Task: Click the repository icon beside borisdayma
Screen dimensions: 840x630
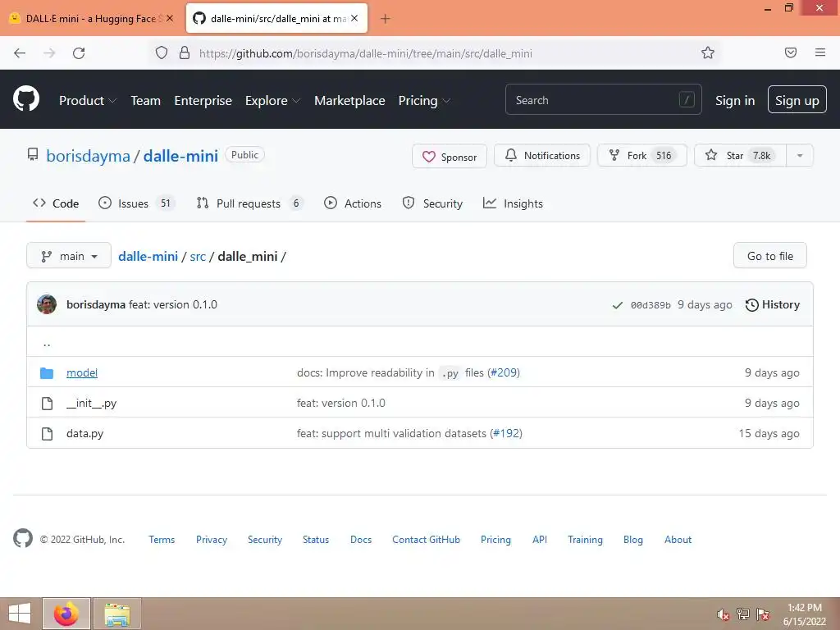Action: [x=33, y=155]
